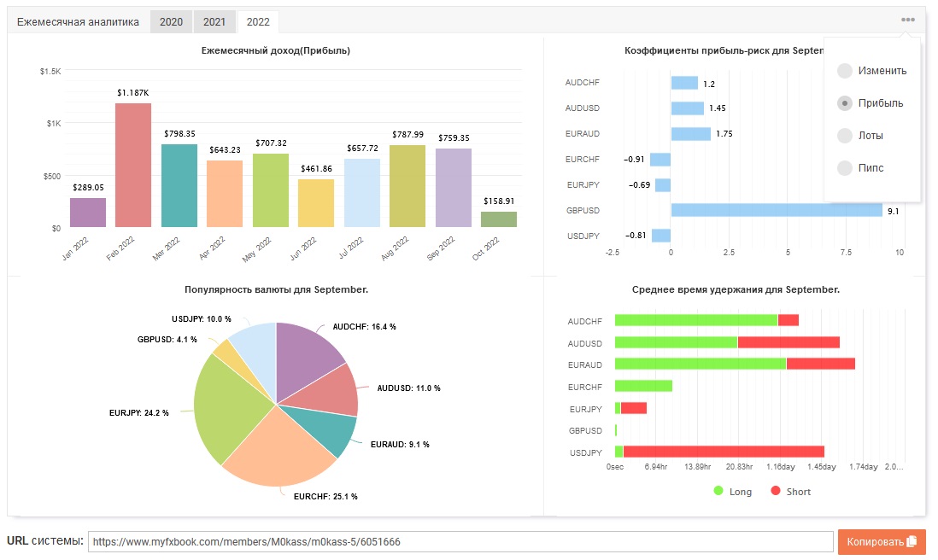
Task: Click the Jan 2022 profit bar
Action: click(88, 213)
